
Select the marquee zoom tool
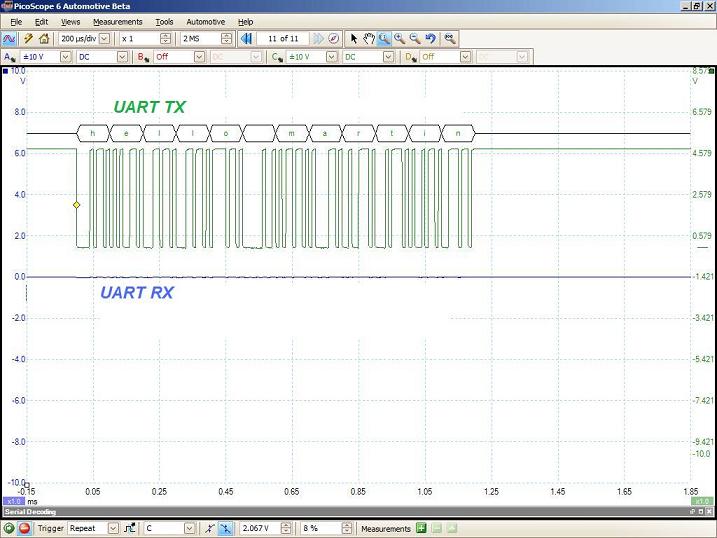384,39
